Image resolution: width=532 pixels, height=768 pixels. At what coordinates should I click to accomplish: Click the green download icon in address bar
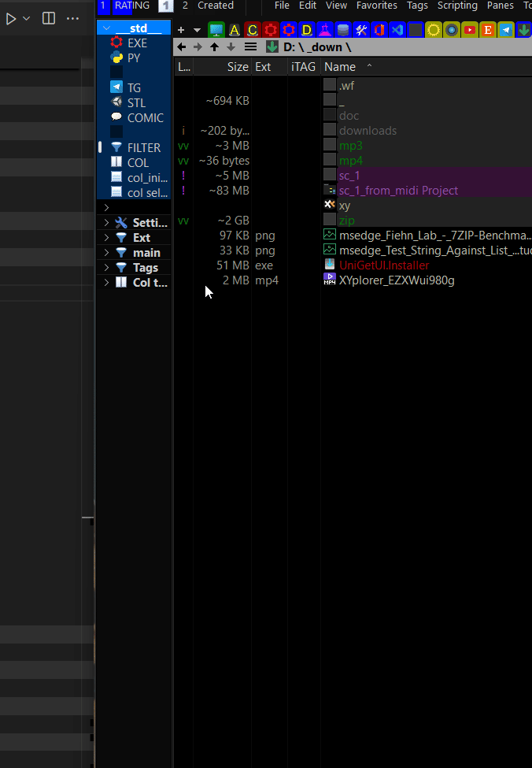[x=272, y=47]
